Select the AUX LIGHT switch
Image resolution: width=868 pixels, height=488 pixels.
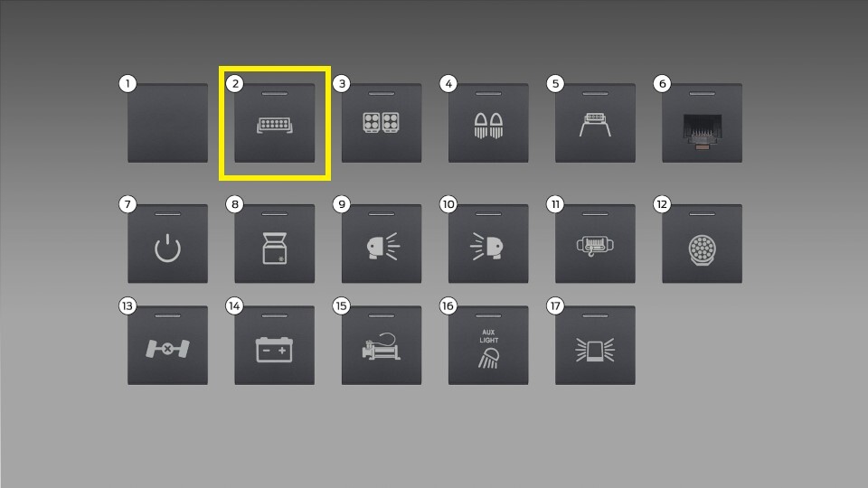point(488,345)
